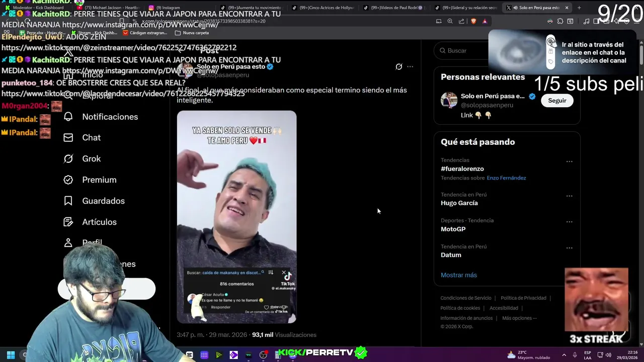Open Política de Privacidad footer link

523,298
